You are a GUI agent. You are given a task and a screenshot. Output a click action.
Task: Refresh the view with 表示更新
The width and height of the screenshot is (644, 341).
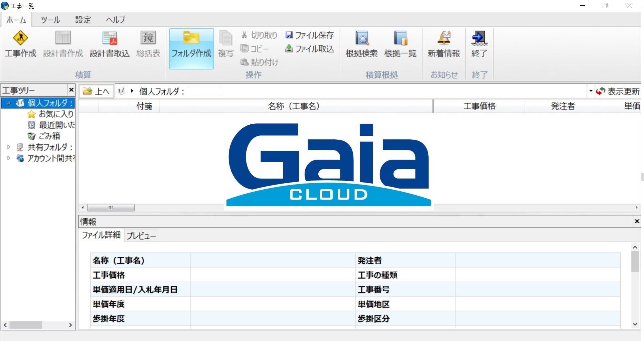click(617, 91)
